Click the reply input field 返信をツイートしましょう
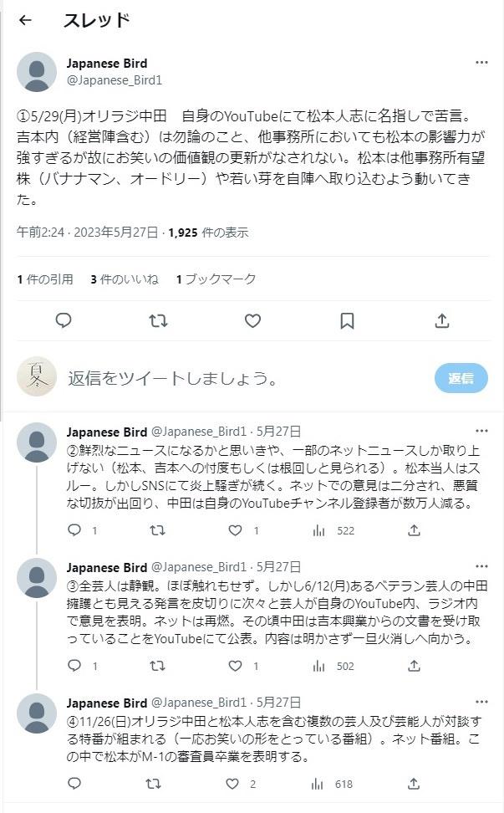Viewport: 504px width, 813px height. coord(242,378)
